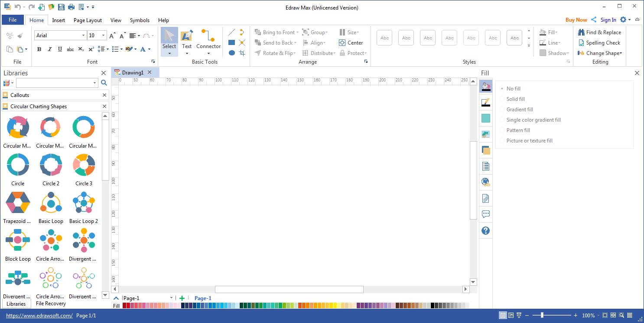Select the Text tool

click(187, 42)
